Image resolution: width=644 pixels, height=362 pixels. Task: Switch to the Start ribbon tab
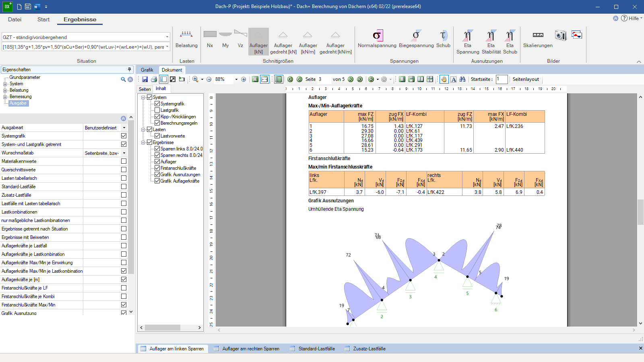coord(43,19)
